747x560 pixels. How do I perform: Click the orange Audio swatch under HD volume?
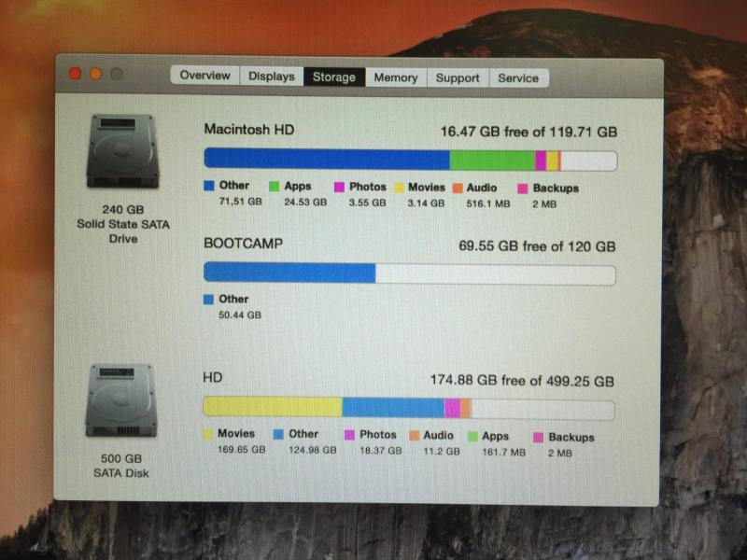414,436
